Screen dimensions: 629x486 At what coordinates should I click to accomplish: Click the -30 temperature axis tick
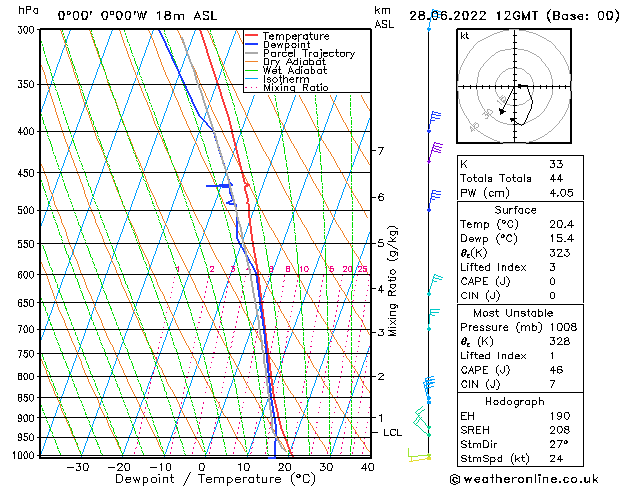click(x=77, y=468)
